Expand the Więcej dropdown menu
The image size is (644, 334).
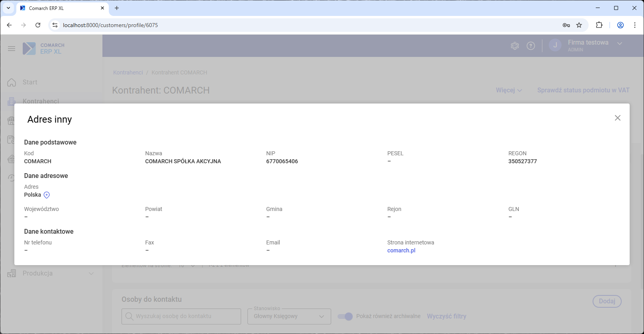point(509,90)
